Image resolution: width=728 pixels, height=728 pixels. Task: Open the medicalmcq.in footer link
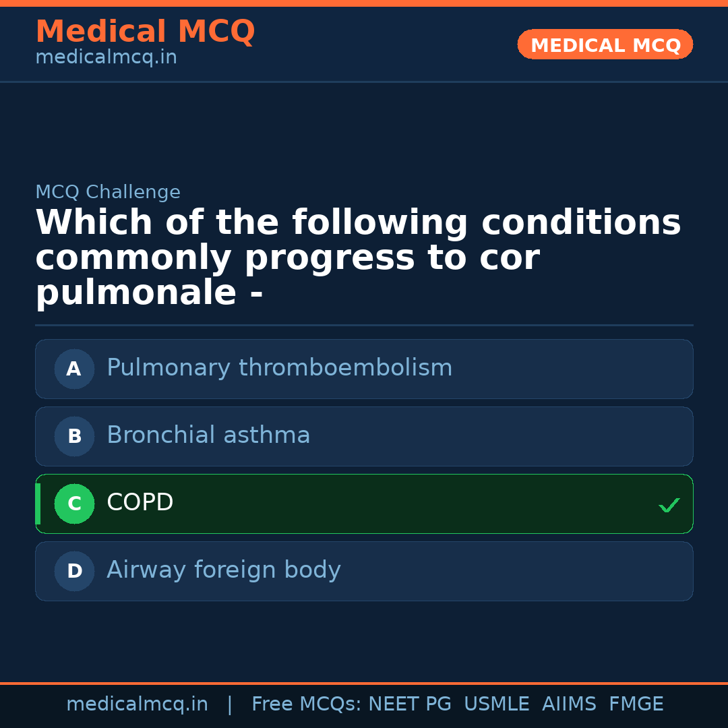(138, 703)
